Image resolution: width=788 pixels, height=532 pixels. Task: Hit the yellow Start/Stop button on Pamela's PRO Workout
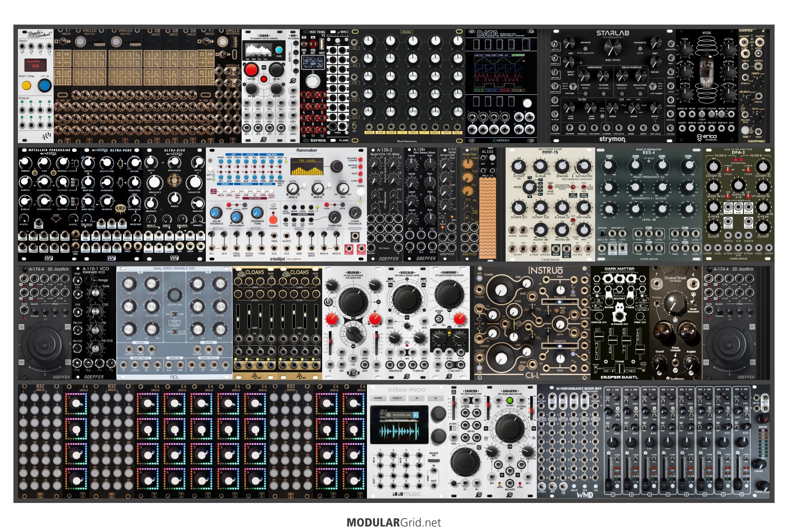click(26, 85)
